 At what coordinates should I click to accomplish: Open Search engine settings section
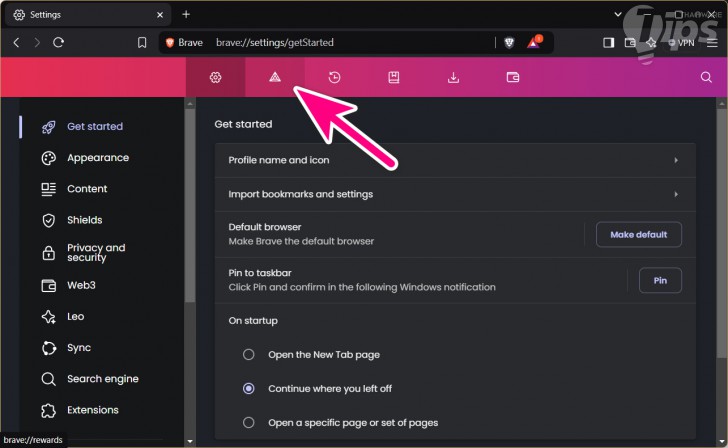pyautogui.click(x=102, y=379)
